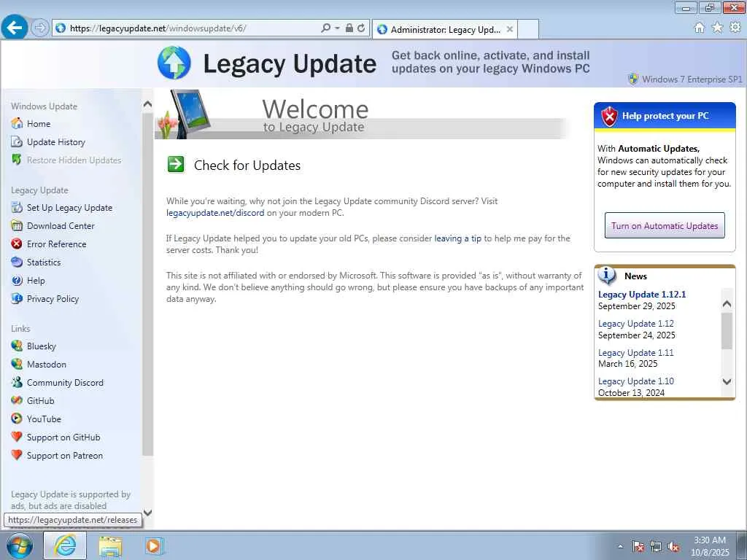
Task: Click the Action Center flag tray icon
Action: (638, 547)
